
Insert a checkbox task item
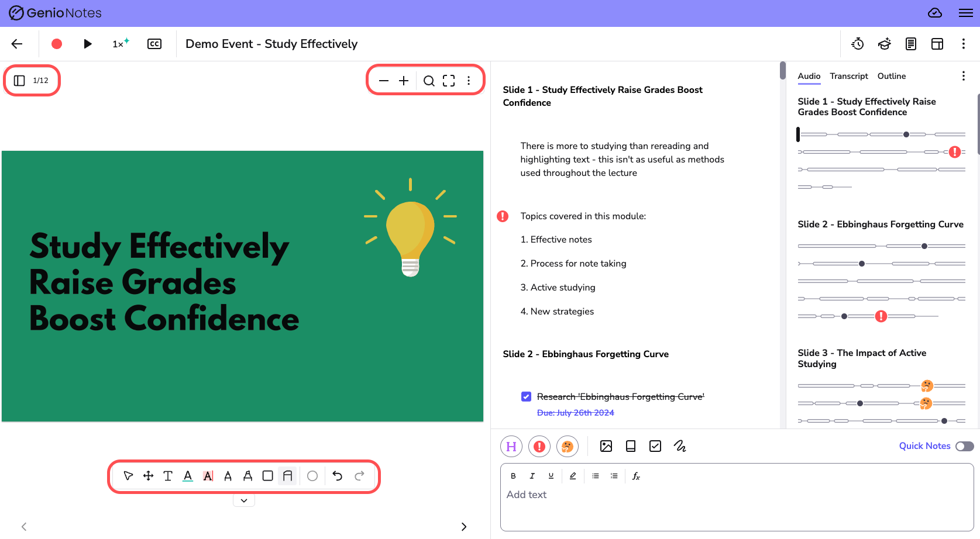[x=655, y=447]
